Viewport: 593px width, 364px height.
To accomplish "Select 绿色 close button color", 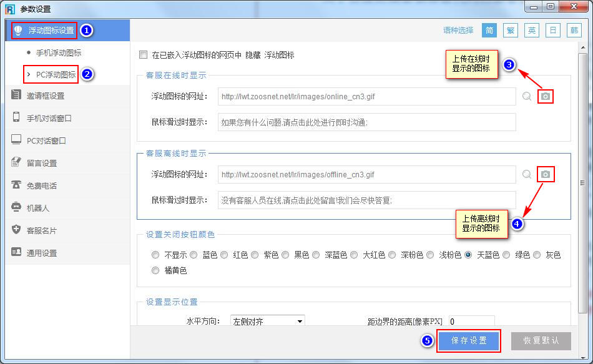I will [506, 255].
